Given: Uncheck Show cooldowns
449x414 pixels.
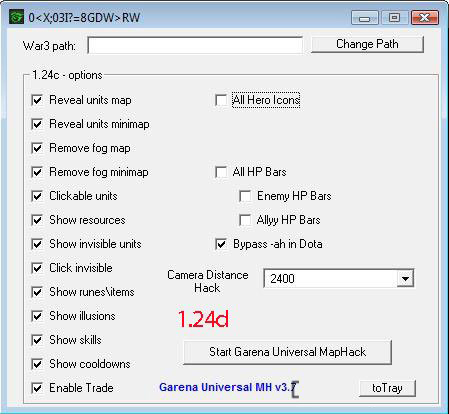Looking at the screenshot, I should click(x=37, y=364).
